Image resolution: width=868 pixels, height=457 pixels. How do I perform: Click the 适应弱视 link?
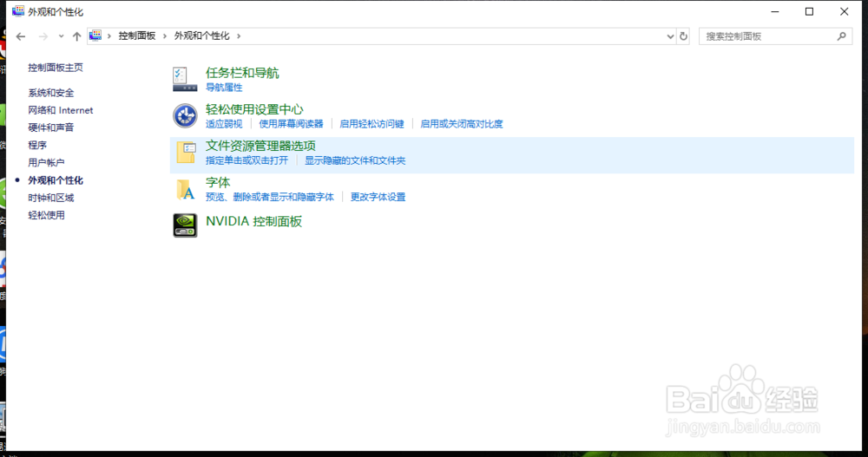coord(224,124)
